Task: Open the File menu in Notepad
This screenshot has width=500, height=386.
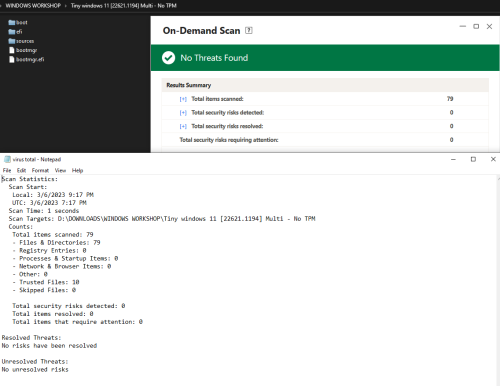Action: click(7, 170)
